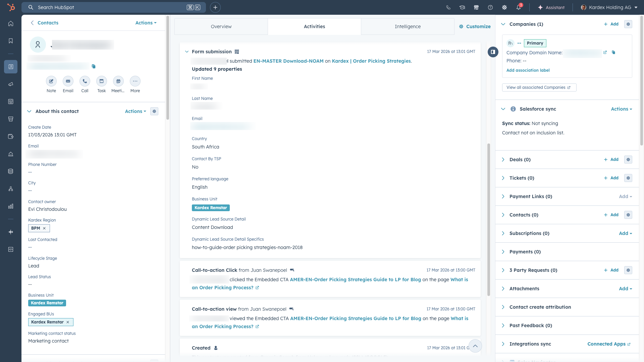Click the scroll-to-top arrow button
644x362 pixels.
click(x=475, y=346)
